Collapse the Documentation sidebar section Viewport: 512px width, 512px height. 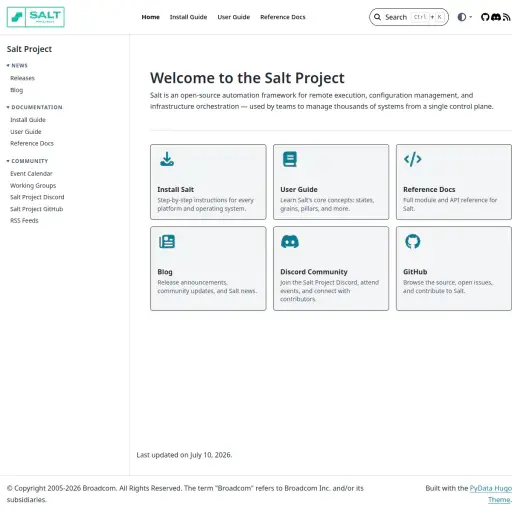click(x=35, y=107)
